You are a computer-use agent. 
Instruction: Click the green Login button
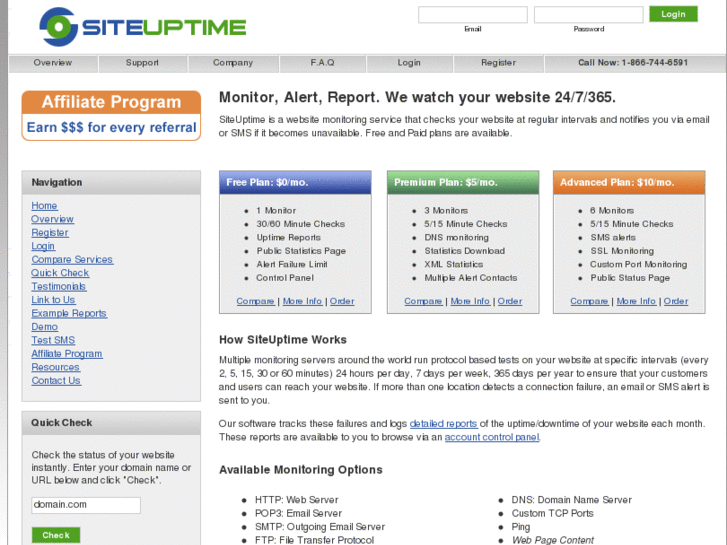(673, 14)
